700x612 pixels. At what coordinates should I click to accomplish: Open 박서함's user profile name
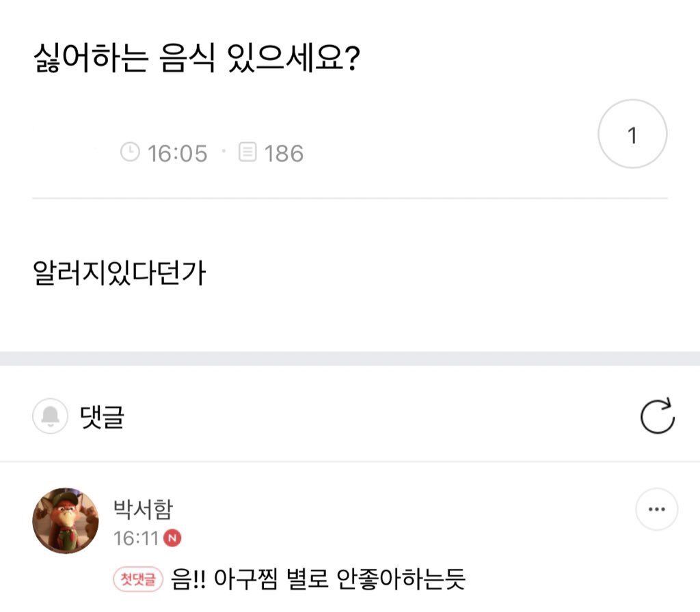(143, 509)
